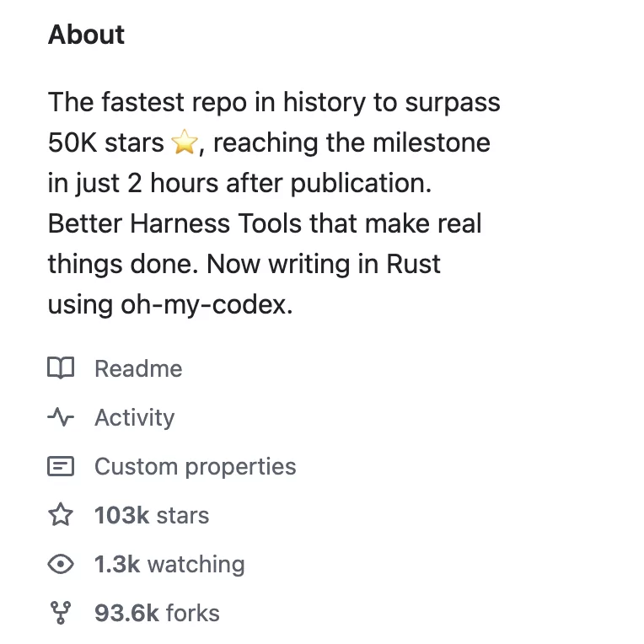This screenshot has width=644, height=644.
Task: Click the yellow star emoji in description
Action: [183, 143]
